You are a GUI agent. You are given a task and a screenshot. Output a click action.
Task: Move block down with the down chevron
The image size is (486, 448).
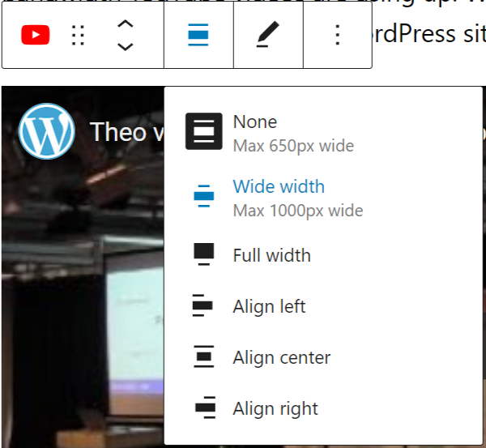tap(126, 46)
